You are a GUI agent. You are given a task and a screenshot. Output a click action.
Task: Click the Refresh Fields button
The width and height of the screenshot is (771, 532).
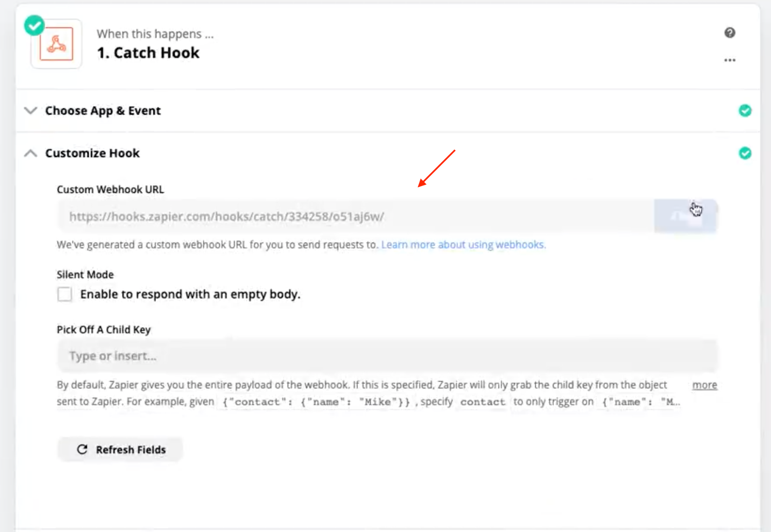[x=120, y=450]
